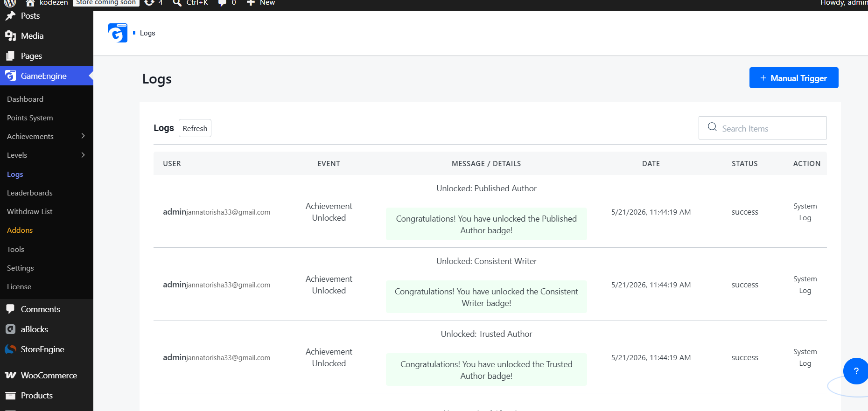
Task: Click the Published Author congratulations message
Action: pos(486,224)
